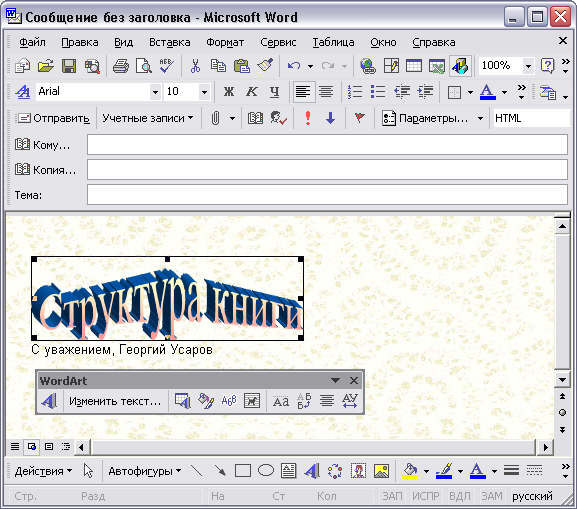
Task: Click the WordArt vertical text icon
Action: tap(304, 400)
